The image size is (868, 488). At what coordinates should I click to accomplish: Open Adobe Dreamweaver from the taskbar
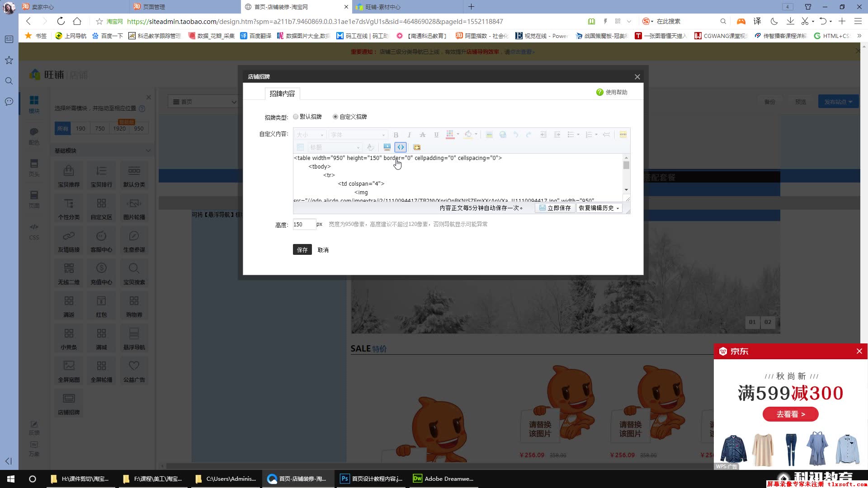tap(443, 479)
